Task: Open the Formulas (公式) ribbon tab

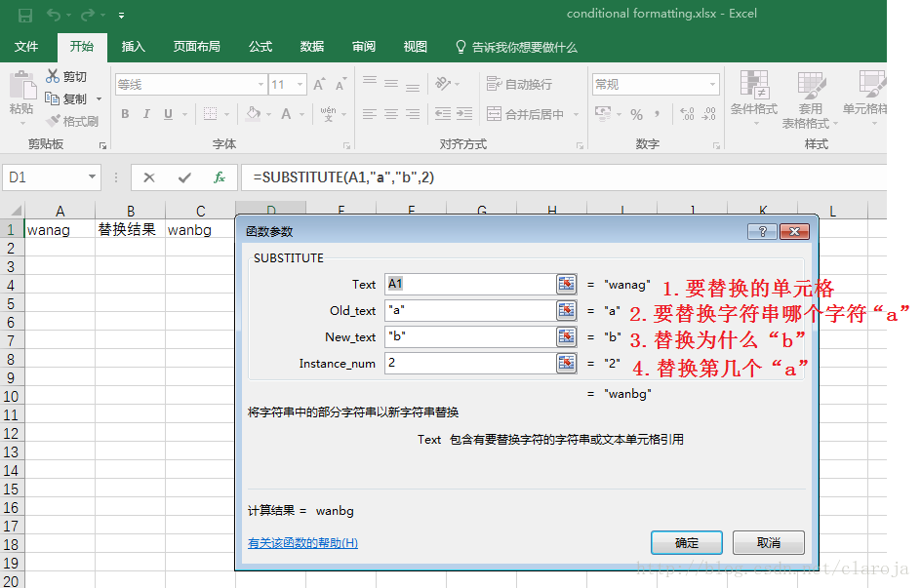Action: pyautogui.click(x=260, y=47)
